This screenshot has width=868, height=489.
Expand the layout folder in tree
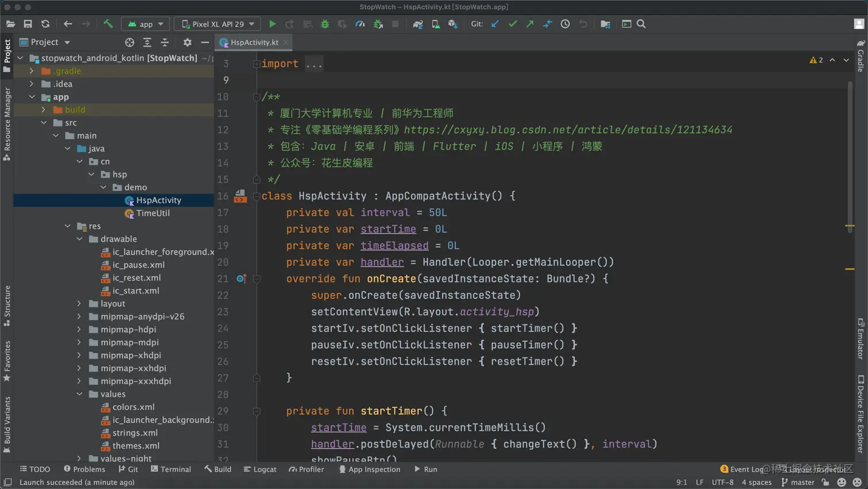pyautogui.click(x=79, y=303)
